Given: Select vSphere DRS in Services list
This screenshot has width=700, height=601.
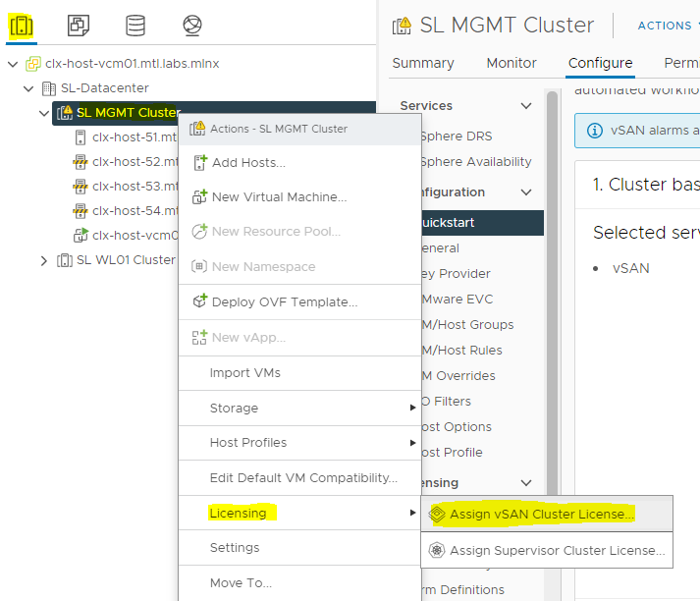Looking at the screenshot, I should (457, 137).
